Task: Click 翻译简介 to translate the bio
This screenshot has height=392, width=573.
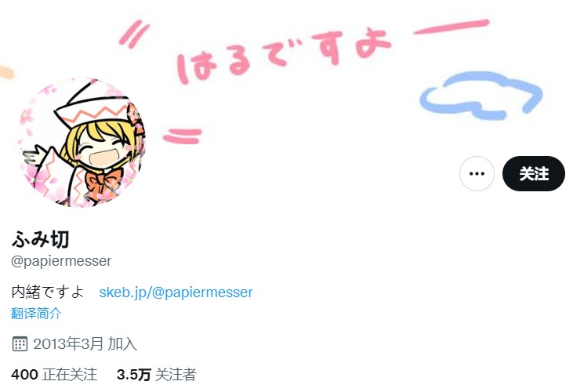Action: 36,314
